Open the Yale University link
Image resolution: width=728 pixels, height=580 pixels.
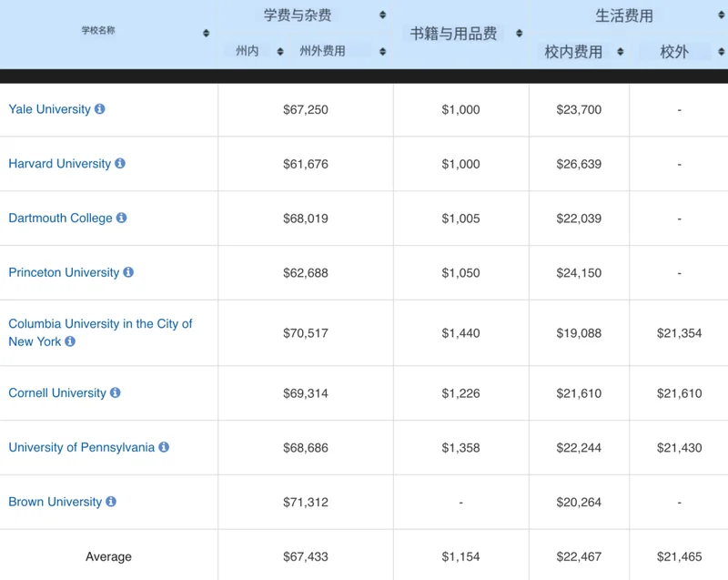(x=49, y=109)
